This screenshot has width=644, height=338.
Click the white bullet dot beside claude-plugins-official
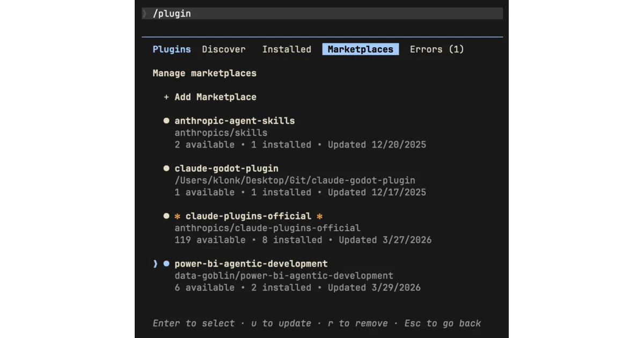(x=166, y=216)
